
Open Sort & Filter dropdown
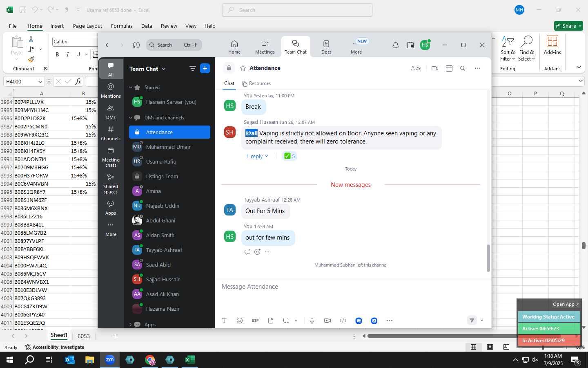pos(508,48)
